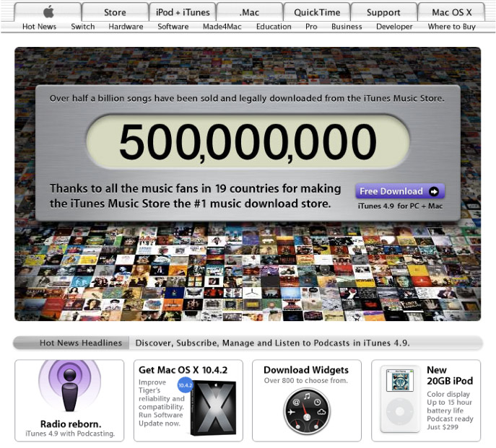This screenshot has width=496, height=448.
Task: Open the Mac OS X tab
Action: [x=451, y=12]
